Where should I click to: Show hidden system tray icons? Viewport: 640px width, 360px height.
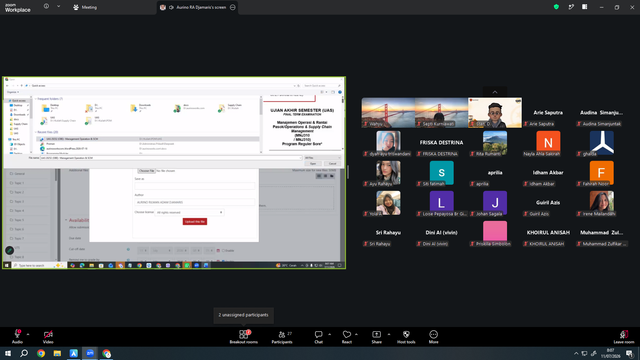tap(576, 353)
